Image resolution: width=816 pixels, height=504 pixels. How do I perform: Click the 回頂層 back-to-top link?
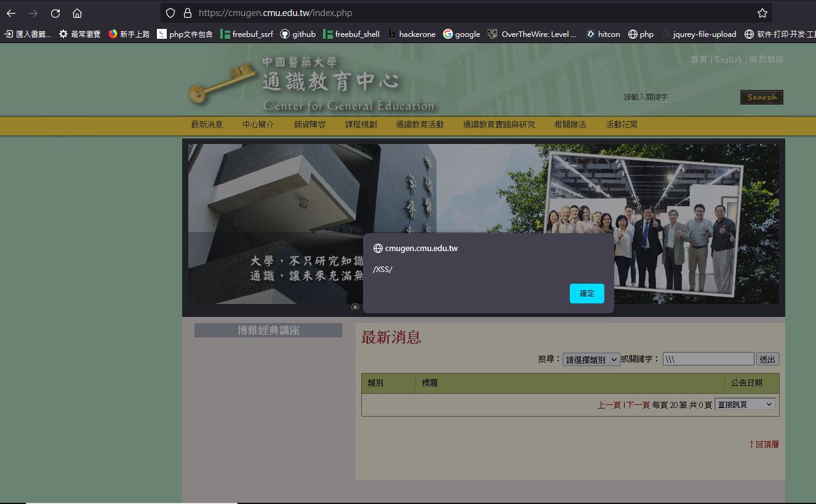764,444
